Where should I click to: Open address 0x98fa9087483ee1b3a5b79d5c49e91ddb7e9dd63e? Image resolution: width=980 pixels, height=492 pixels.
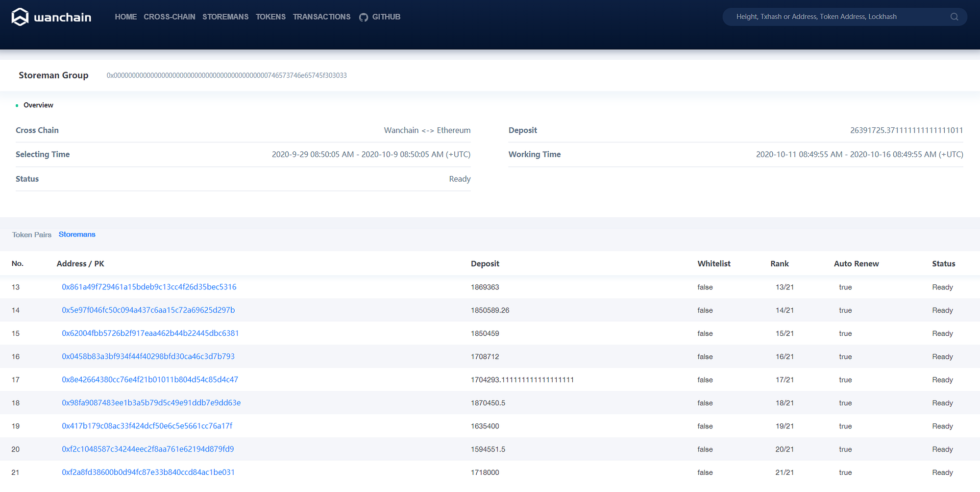coord(151,402)
